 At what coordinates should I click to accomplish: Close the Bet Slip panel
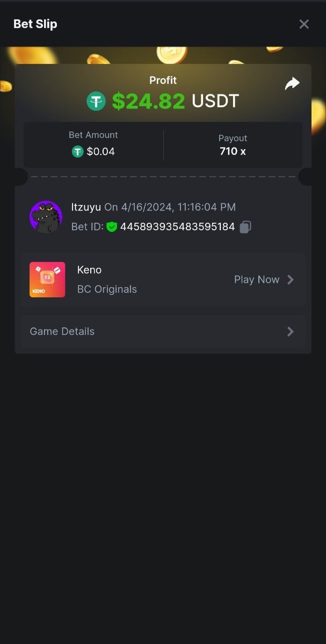pos(304,24)
